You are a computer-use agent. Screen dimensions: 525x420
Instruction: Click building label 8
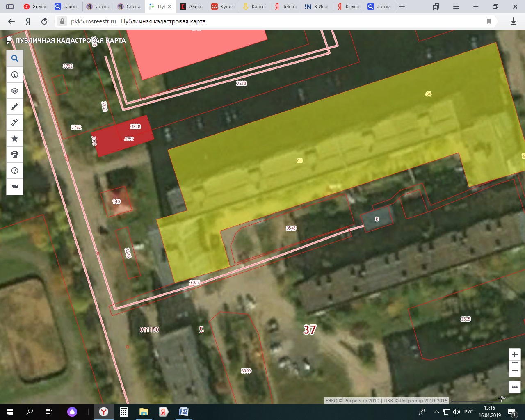(377, 219)
